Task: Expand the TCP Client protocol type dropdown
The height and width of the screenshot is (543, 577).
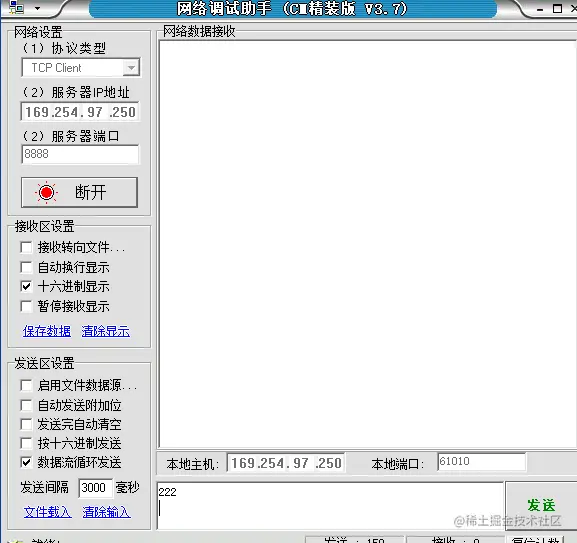Action: click(131, 68)
